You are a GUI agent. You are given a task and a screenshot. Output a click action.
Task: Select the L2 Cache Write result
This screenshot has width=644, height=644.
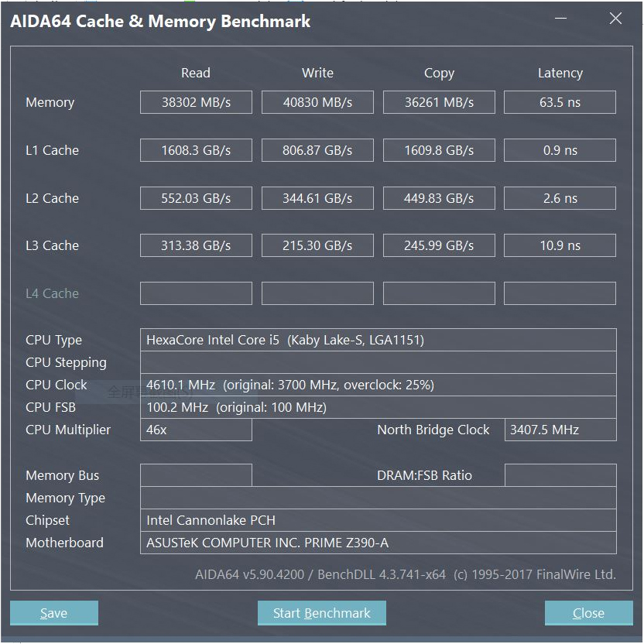(x=317, y=198)
